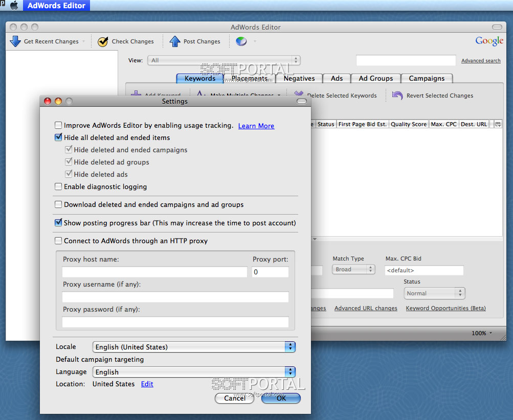Open Keyword Opportunities (Beta) link

pos(445,308)
